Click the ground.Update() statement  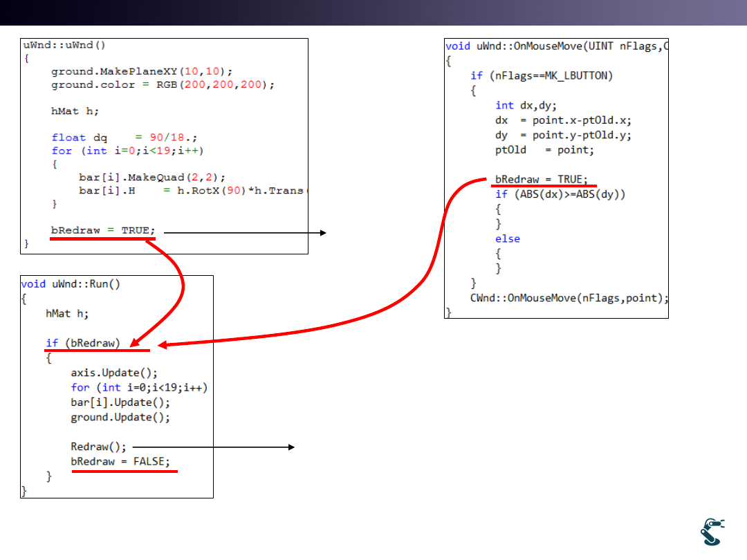[x=120, y=417]
